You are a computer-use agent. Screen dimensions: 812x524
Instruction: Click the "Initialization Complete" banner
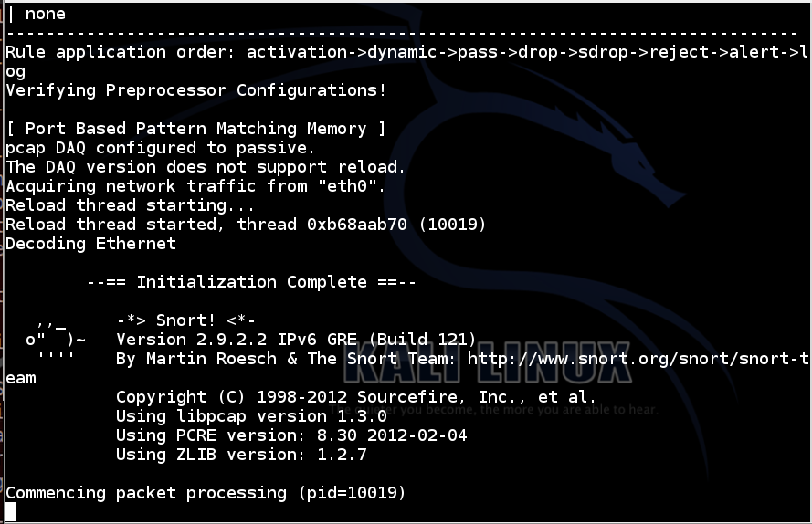click(x=251, y=282)
